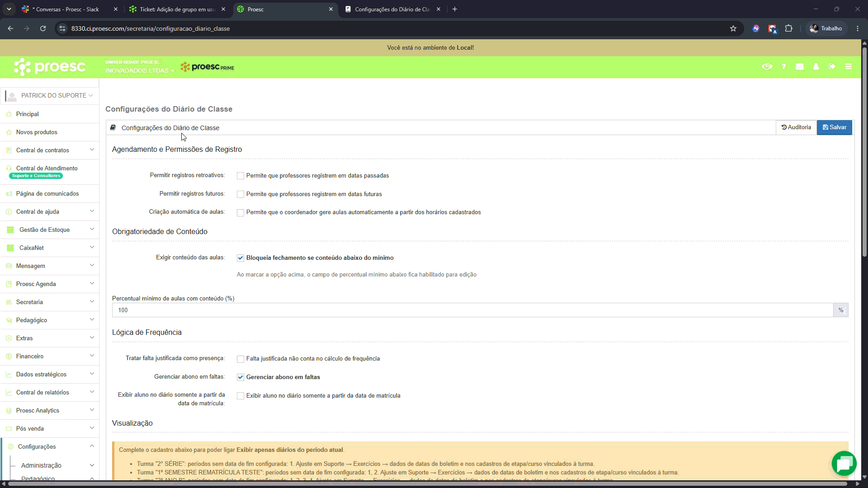Bookmark this page with the star icon
This screenshot has height=488, width=868.
pos(733,28)
